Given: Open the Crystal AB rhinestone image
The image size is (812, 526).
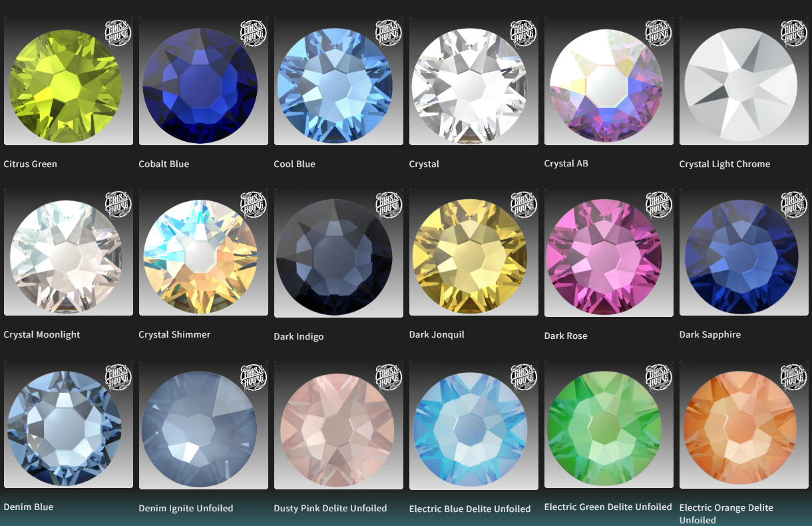Looking at the screenshot, I should (x=609, y=81).
